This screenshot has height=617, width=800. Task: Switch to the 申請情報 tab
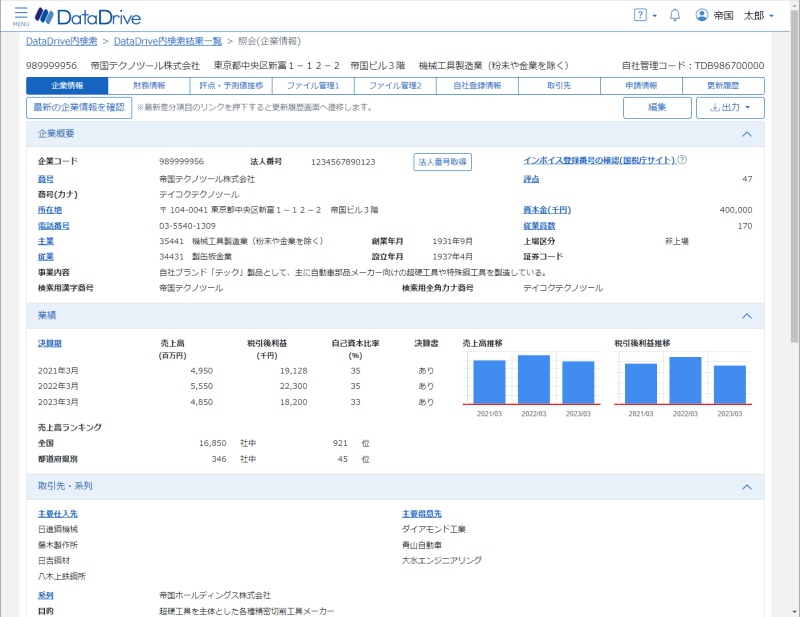[641, 86]
